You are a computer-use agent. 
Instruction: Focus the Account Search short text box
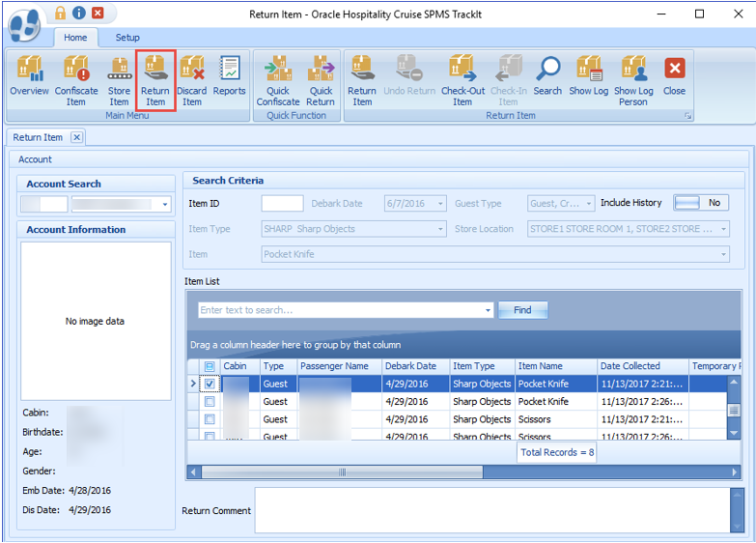[44, 204]
